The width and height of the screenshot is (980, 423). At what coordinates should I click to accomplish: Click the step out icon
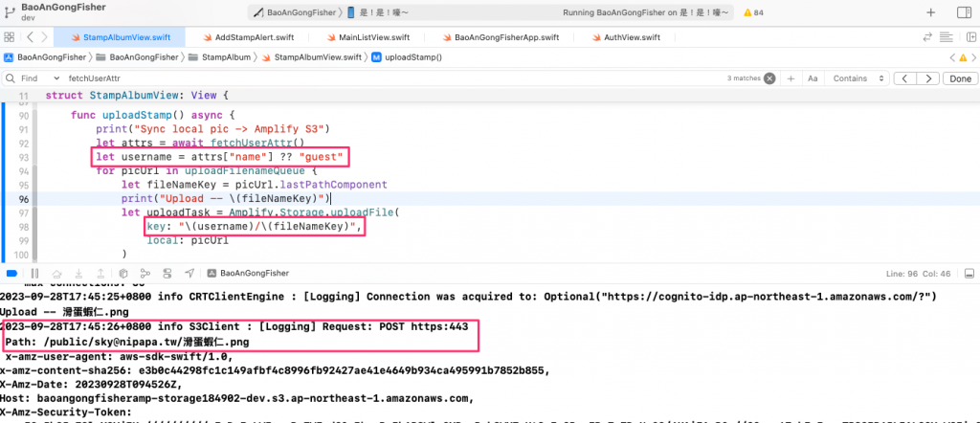coord(100,274)
